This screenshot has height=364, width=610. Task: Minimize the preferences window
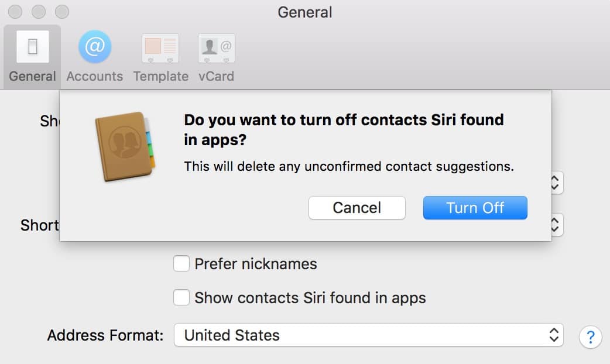point(39,11)
